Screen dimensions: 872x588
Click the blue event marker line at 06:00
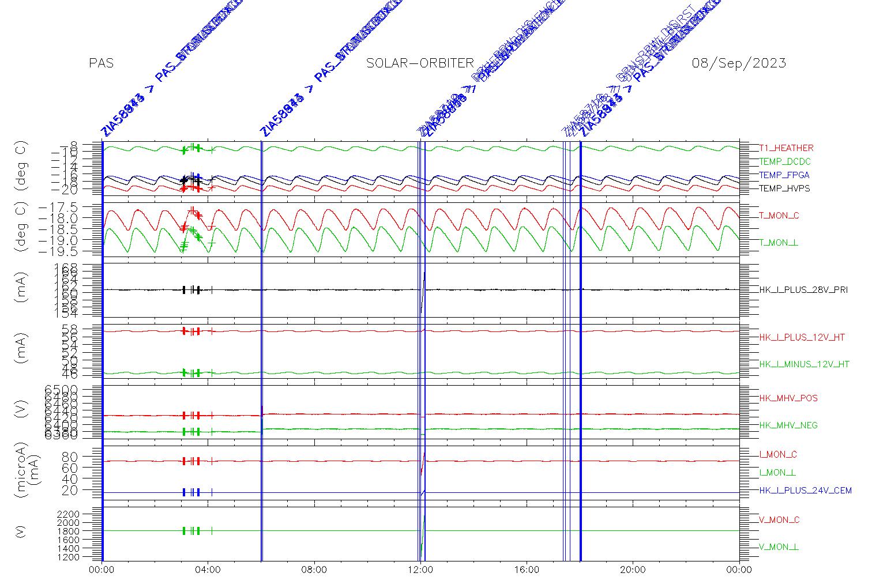pyautogui.click(x=261, y=350)
